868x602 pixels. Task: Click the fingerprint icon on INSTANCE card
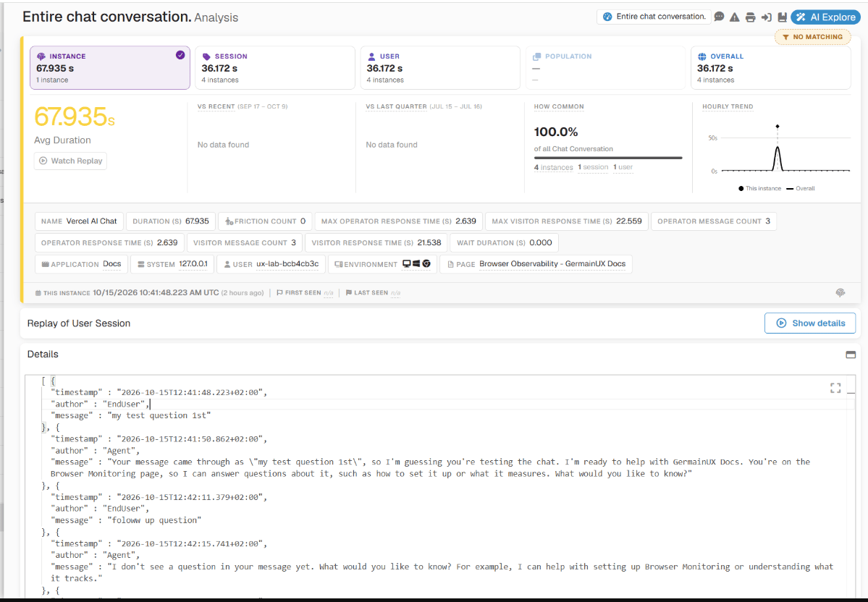point(41,56)
